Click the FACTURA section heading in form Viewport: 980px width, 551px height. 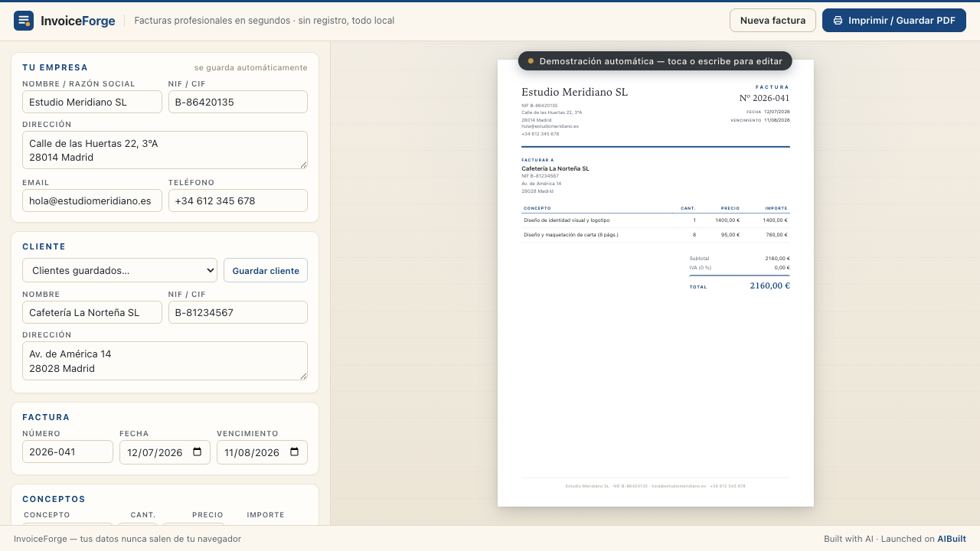[x=46, y=417]
